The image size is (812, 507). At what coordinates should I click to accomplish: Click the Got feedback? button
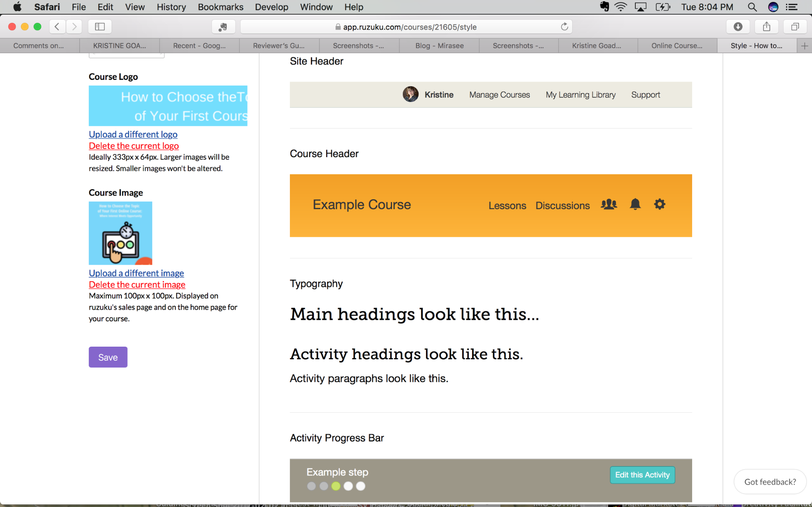click(x=770, y=482)
